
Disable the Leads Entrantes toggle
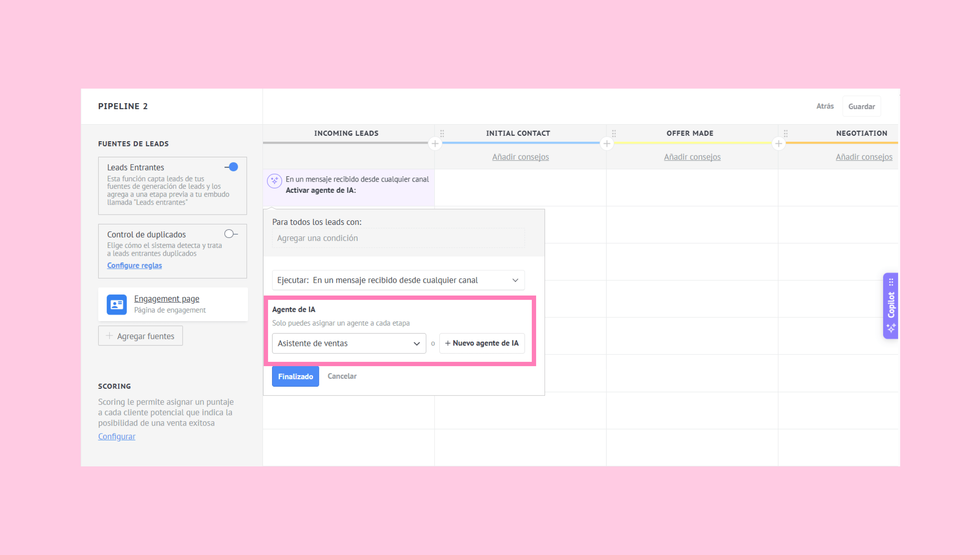pyautogui.click(x=231, y=167)
